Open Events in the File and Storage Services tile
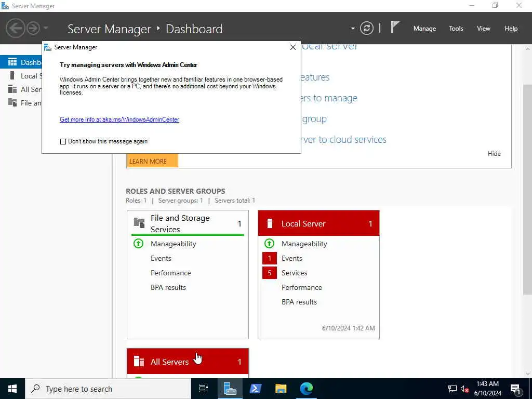 point(161,258)
